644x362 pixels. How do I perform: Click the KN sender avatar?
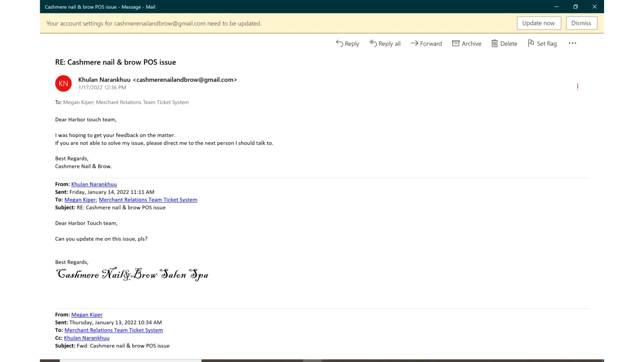63,83
